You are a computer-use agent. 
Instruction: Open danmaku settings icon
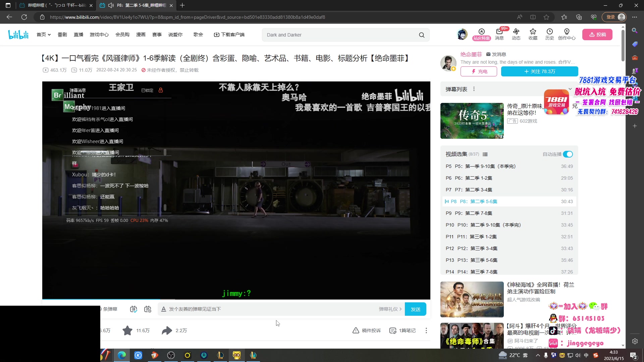(x=148, y=309)
